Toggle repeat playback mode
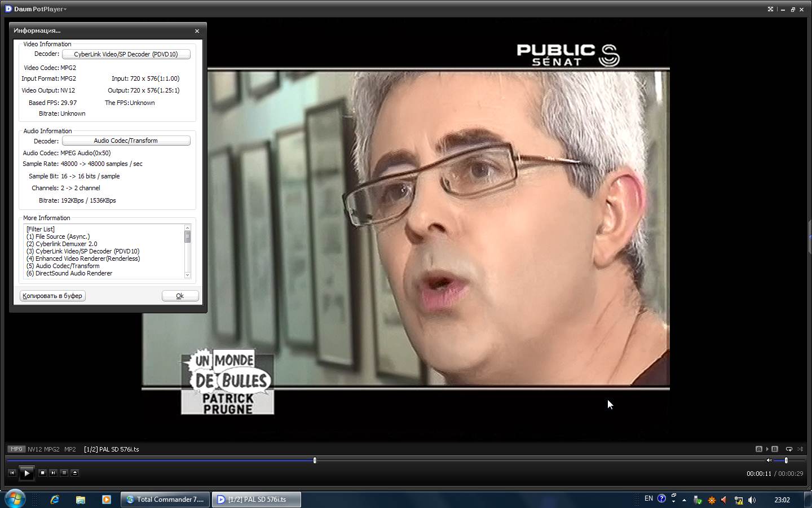Viewport: 812px width, 508px height. pyautogui.click(x=789, y=449)
